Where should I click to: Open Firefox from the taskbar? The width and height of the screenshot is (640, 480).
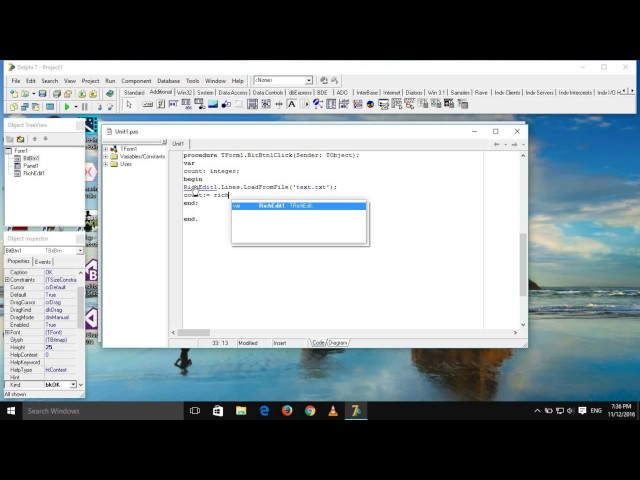[x=287, y=411]
